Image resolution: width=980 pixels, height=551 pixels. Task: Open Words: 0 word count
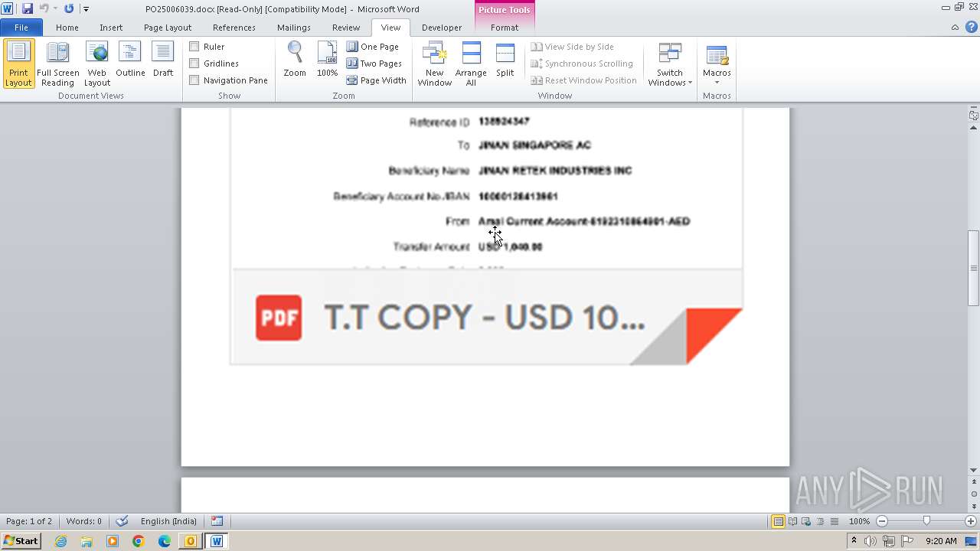pos(84,521)
